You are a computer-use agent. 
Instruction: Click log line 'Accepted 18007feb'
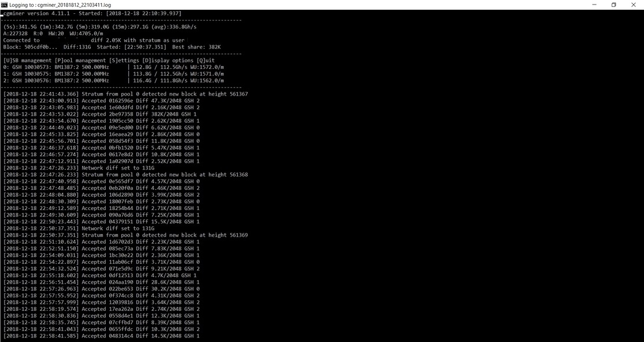click(x=101, y=201)
